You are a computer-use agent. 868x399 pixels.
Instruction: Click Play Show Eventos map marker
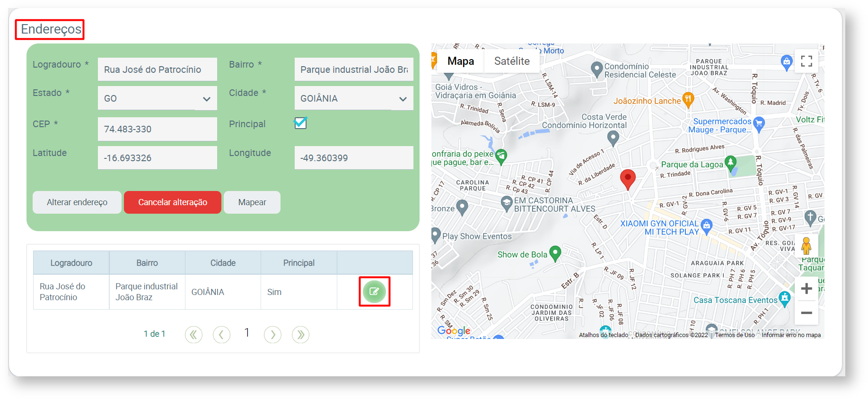coord(436,235)
